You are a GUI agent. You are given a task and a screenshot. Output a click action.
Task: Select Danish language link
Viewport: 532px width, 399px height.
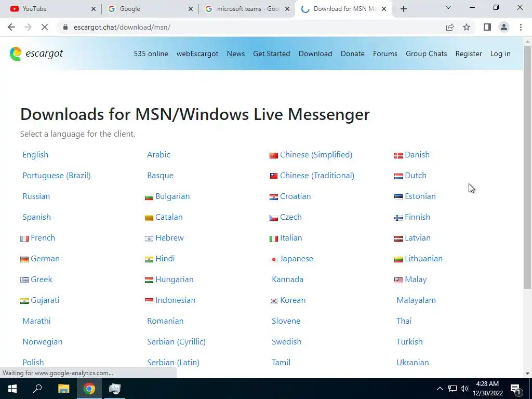pos(417,155)
